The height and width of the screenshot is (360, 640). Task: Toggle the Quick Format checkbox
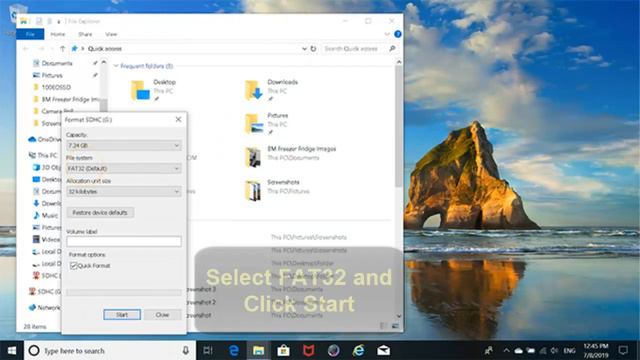click(73, 266)
